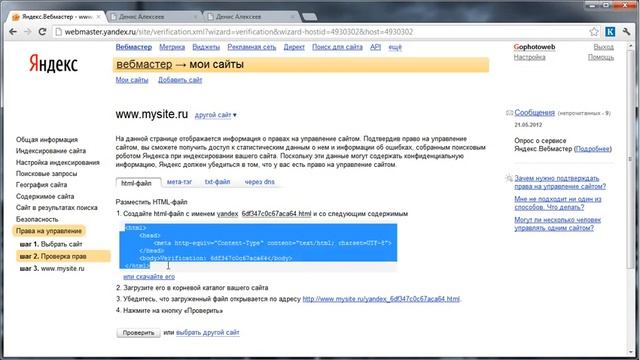The image size is (640, 360).
Task: Switch to the txt-файл tab
Action: point(217,182)
